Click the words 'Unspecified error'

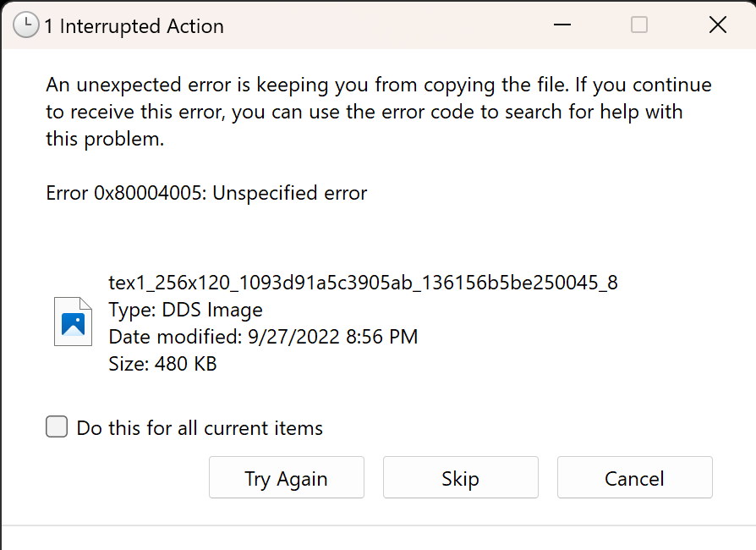290,193
